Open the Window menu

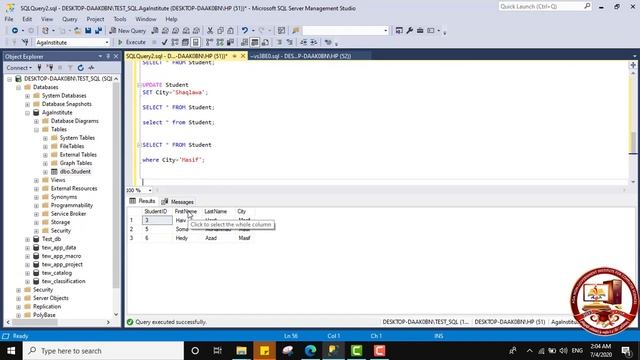[146, 19]
